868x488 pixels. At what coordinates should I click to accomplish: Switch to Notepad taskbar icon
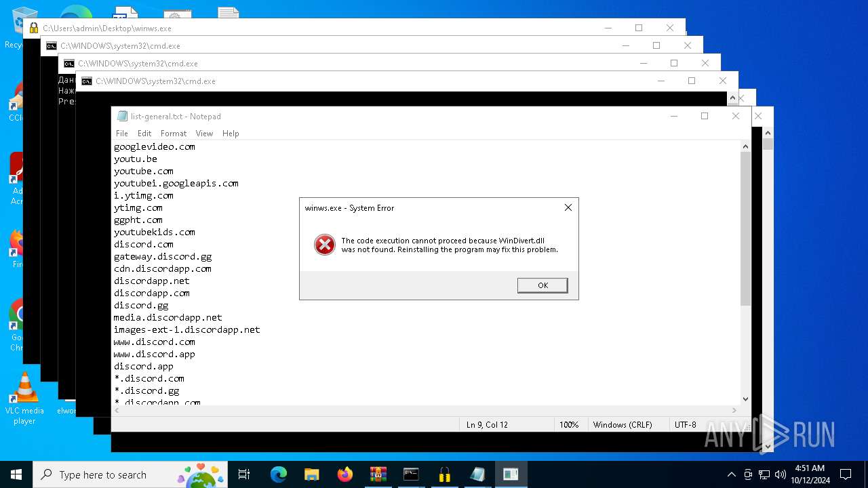[x=477, y=474]
